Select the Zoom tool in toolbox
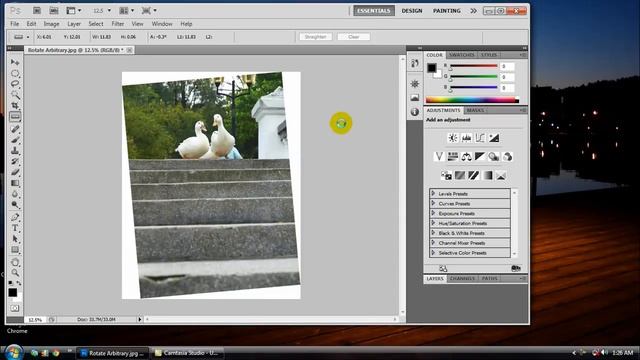Image resolution: width=640 pixels, height=360 pixels. [15, 273]
